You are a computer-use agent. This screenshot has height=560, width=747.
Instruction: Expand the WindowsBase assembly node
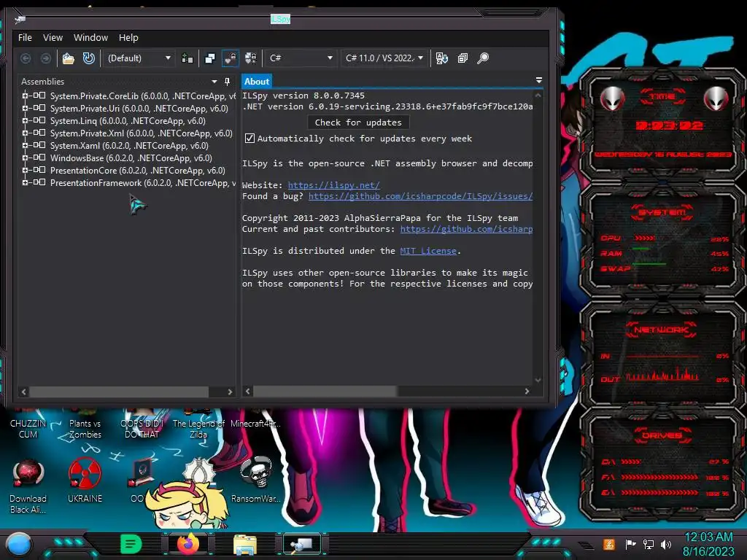click(25, 157)
